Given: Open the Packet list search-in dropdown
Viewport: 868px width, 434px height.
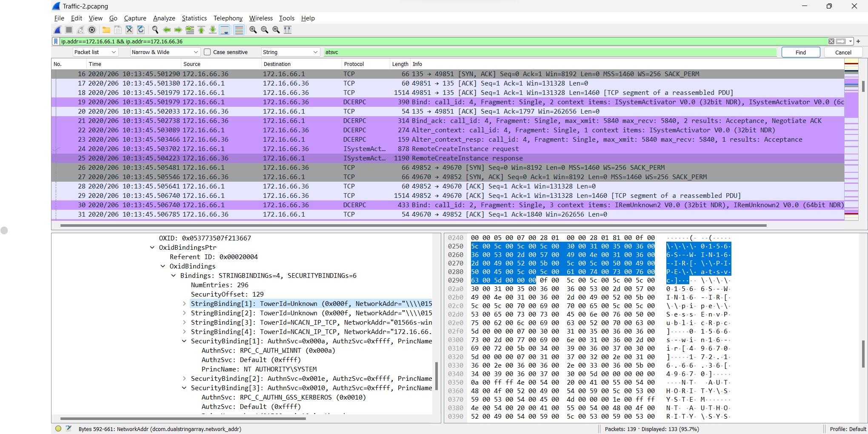Looking at the screenshot, I should pos(94,52).
